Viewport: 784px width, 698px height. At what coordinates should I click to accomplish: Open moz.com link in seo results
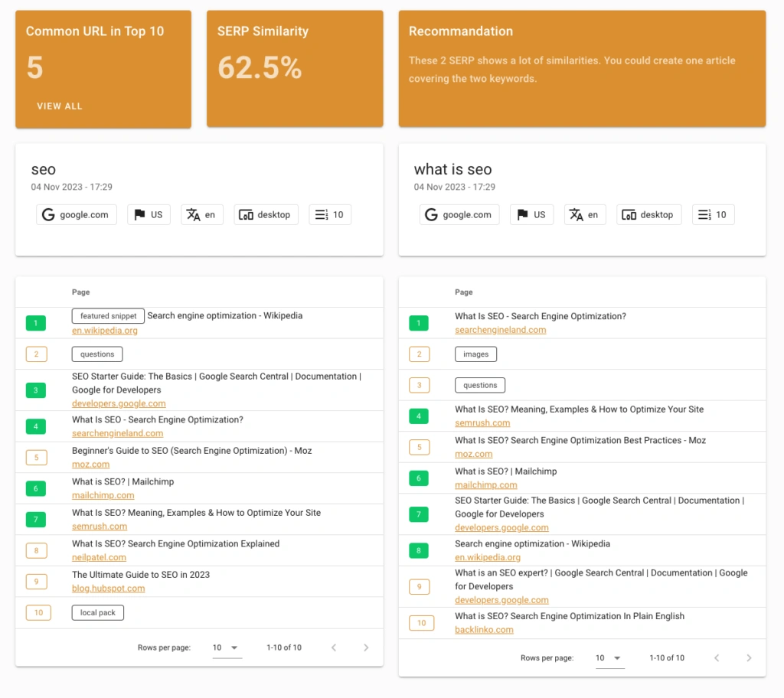pos(90,465)
